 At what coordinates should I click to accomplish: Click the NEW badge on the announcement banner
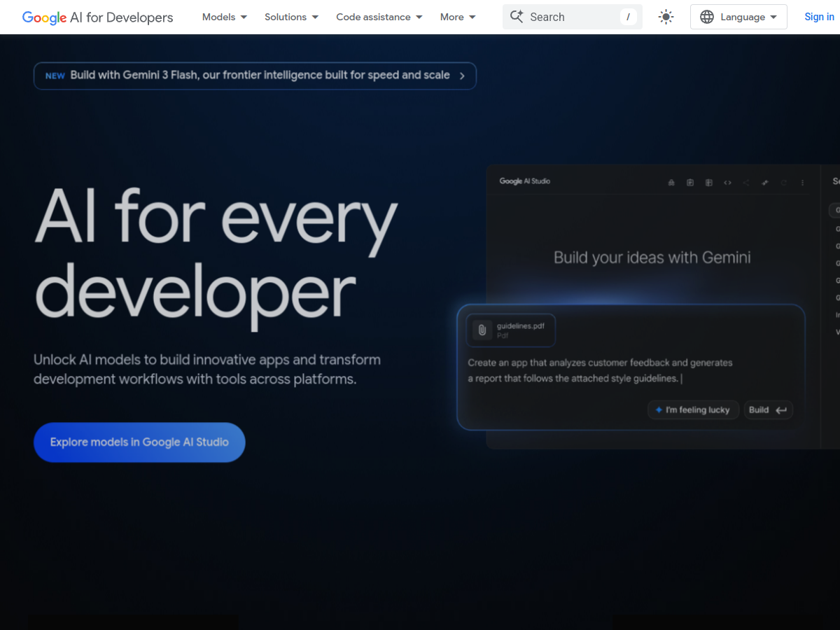point(55,76)
